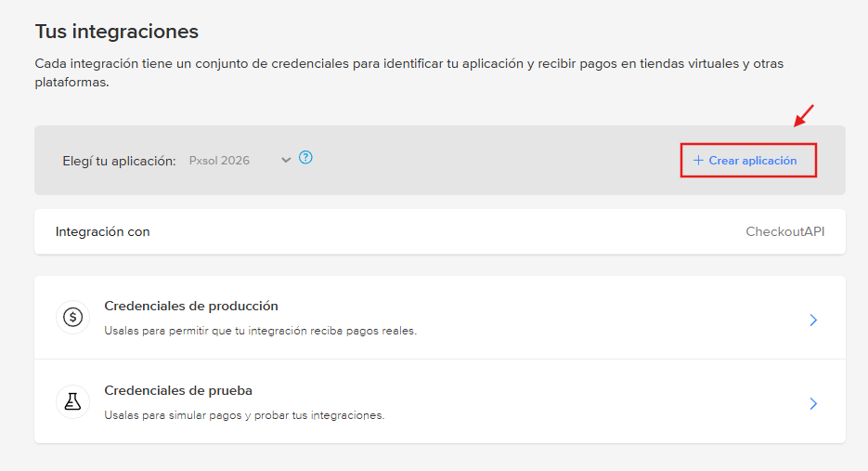Click the plus icon before Crear aplicación
This screenshot has width=868, height=471.
pos(698,161)
